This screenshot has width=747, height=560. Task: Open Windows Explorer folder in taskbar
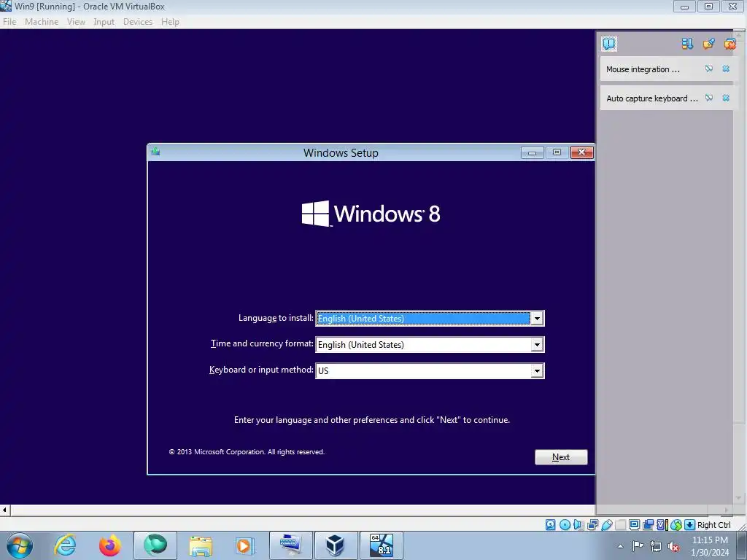[x=201, y=545]
